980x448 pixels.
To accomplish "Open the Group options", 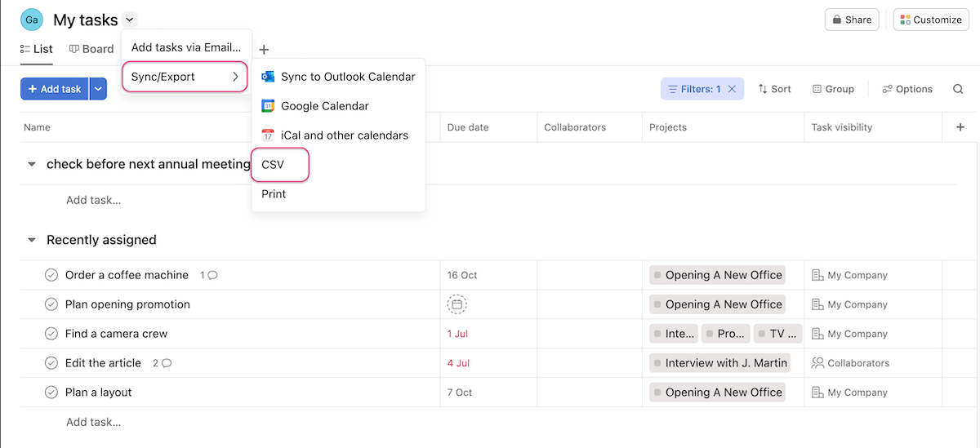I will pos(833,89).
